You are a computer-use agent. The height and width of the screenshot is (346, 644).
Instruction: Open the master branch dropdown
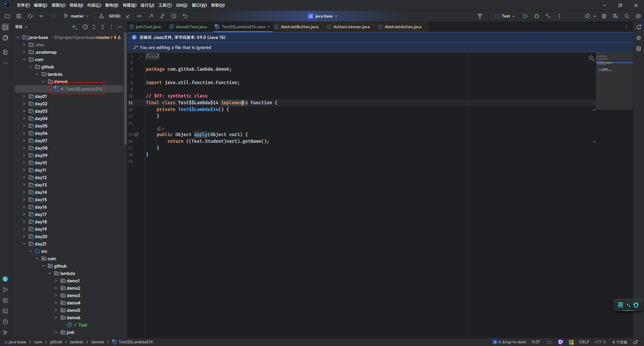77,16
